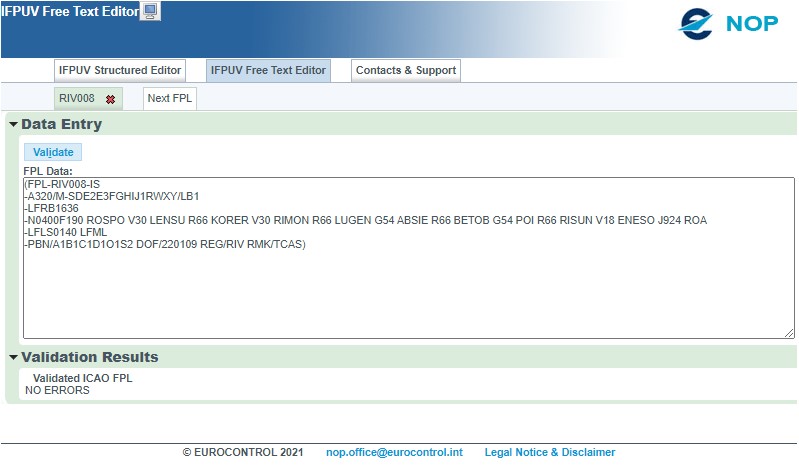Click the EUROCONTROL NOP logo
799x471 pixels.
pos(729,23)
